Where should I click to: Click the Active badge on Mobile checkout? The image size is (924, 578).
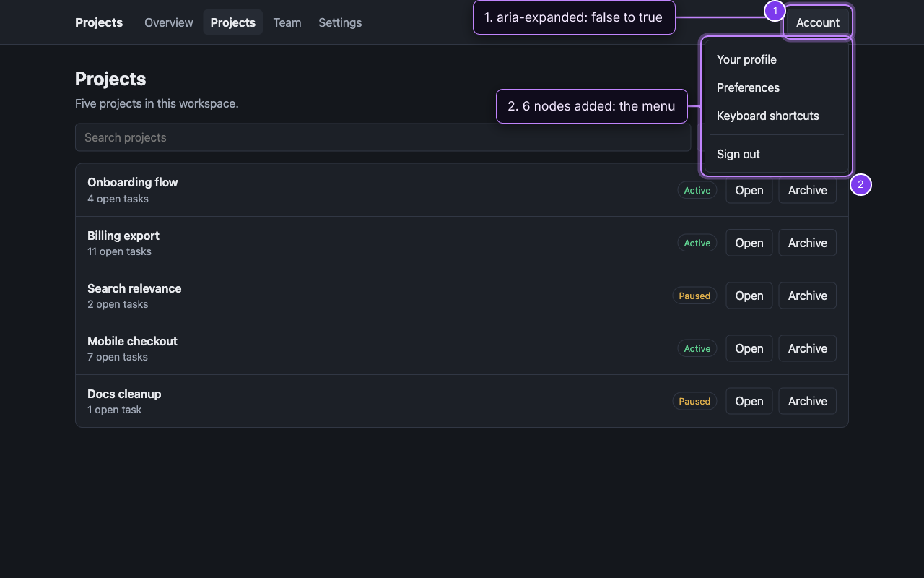point(697,348)
